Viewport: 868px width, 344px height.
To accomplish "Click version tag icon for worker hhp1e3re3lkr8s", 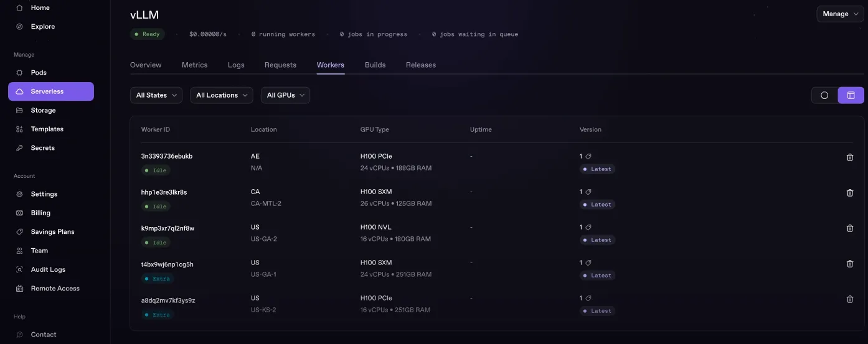I will click(x=588, y=192).
